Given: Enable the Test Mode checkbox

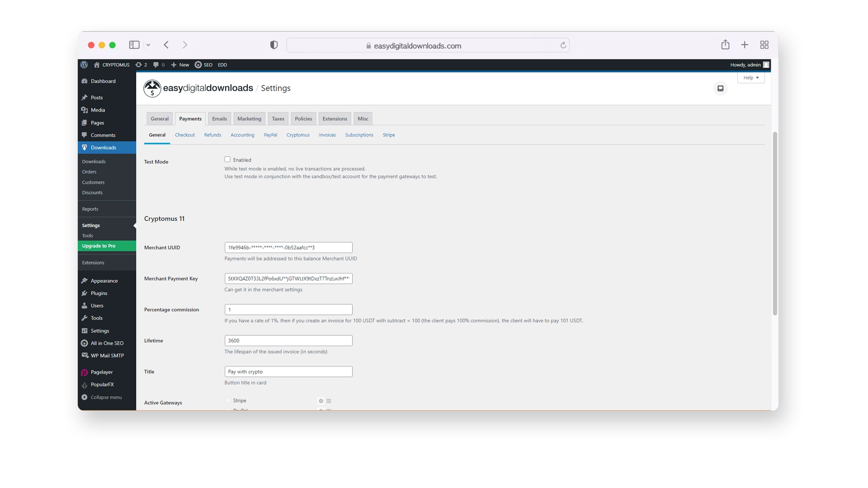Looking at the screenshot, I should pos(227,159).
